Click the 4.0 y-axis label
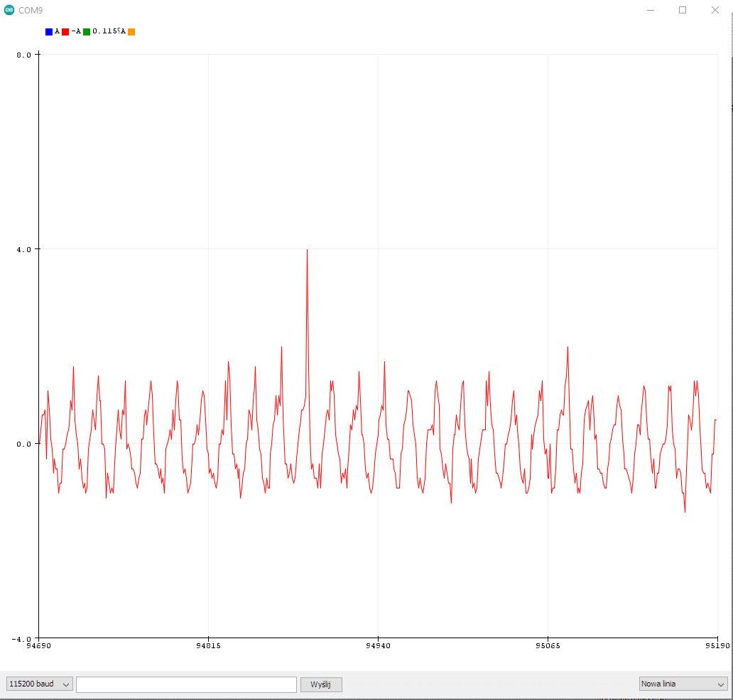 point(24,249)
